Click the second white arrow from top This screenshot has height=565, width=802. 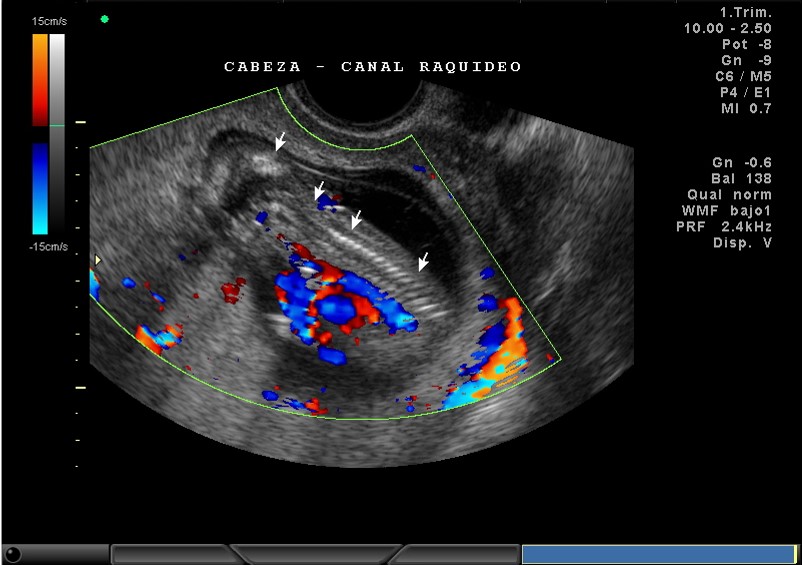319,190
